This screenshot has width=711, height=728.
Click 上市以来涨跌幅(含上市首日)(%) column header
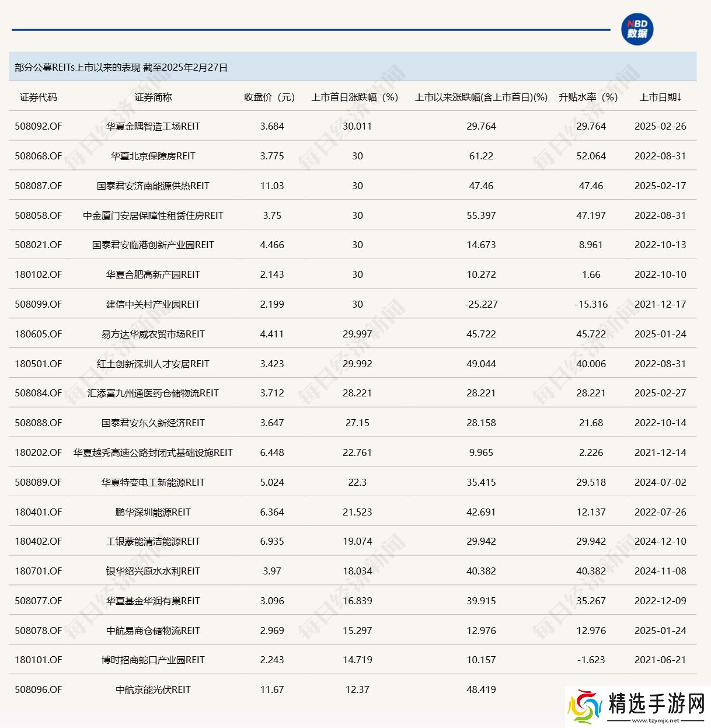tap(481, 97)
